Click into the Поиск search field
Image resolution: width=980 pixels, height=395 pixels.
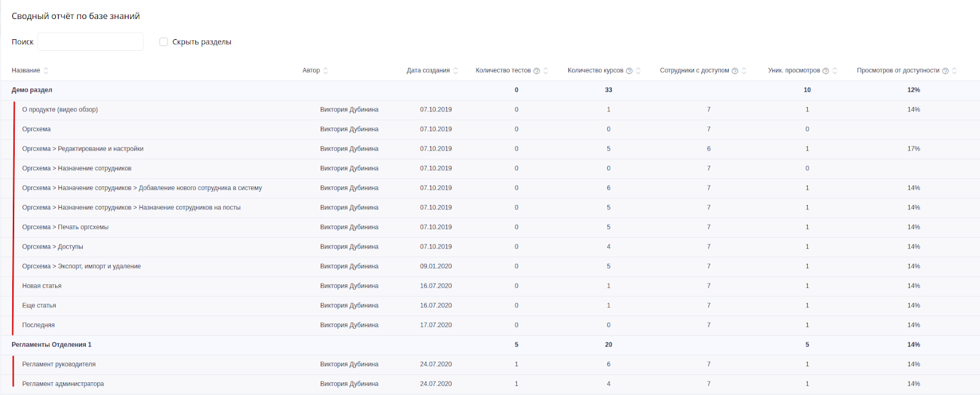91,42
